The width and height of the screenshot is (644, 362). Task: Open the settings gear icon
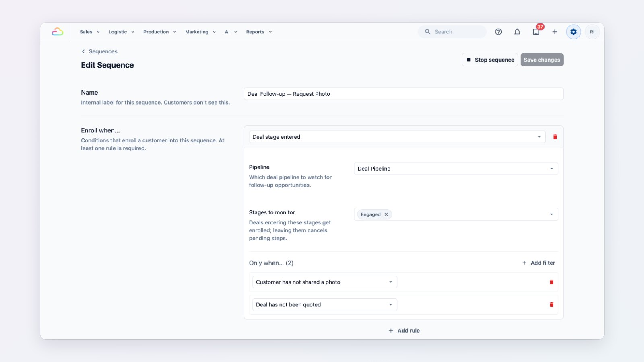point(574,32)
